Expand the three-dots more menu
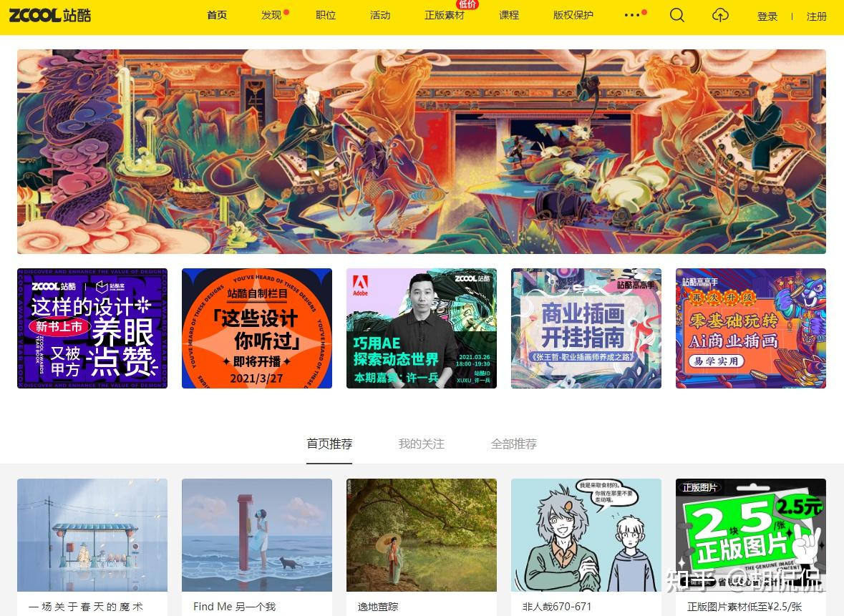The image size is (844, 616). [632, 15]
